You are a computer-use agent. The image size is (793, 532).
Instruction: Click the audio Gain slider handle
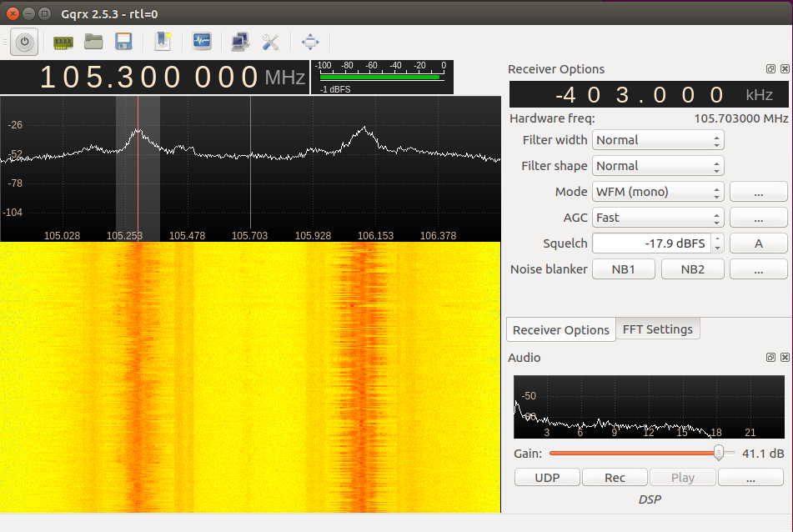pos(718,453)
